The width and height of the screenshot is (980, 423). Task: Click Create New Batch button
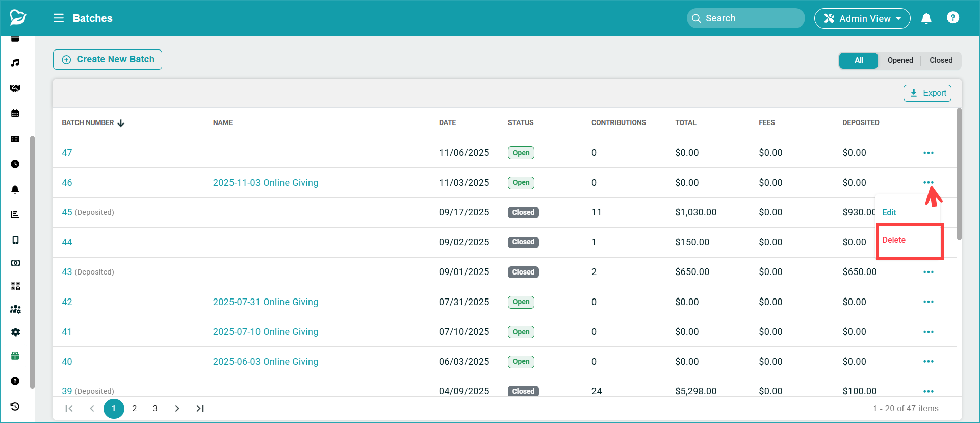[x=108, y=60]
